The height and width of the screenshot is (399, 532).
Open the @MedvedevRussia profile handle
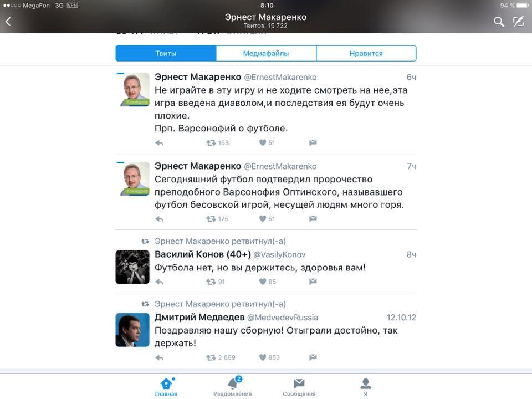[x=283, y=318]
